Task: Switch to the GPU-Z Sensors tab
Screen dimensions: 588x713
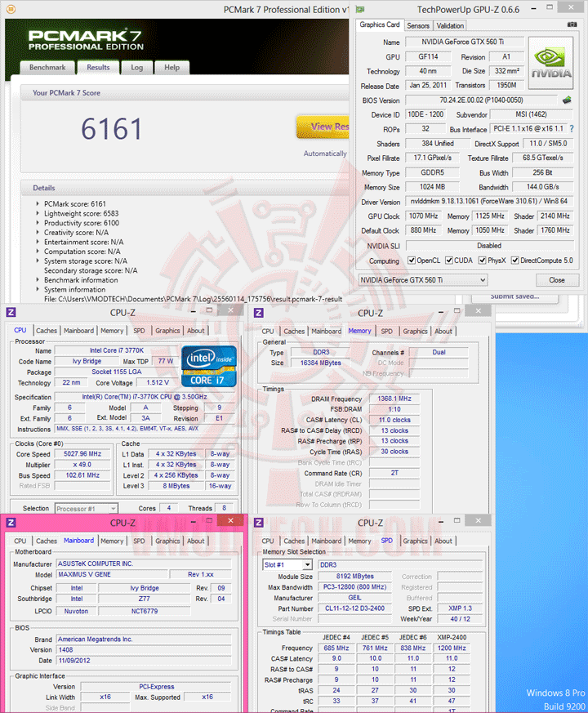Action: tap(418, 26)
